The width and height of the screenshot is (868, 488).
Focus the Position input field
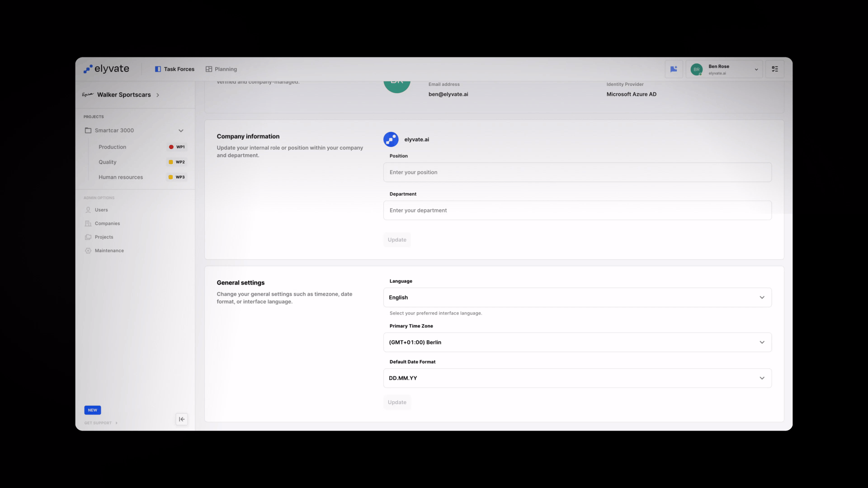tap(577, 173)
